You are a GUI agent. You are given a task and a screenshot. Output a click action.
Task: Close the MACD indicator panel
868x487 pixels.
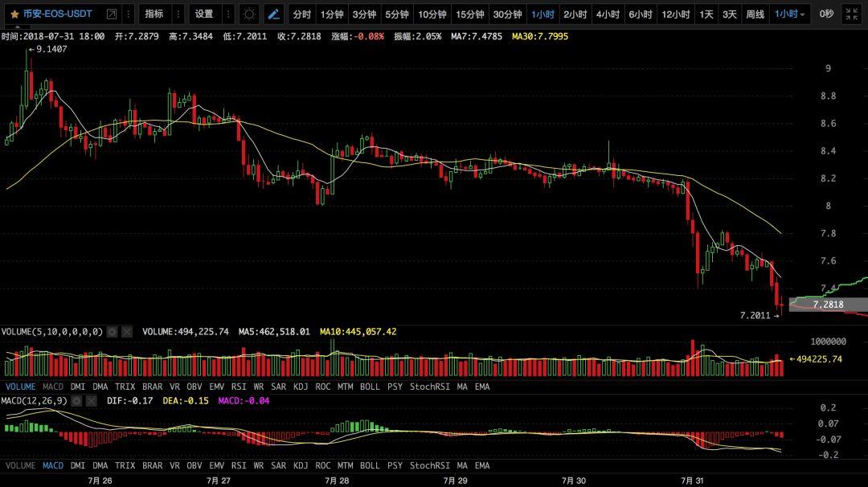[92, 401]
